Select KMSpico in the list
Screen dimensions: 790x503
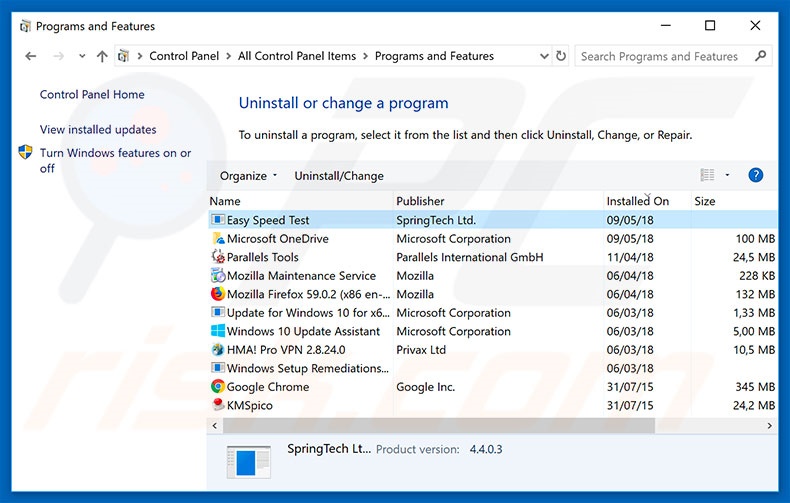point(249,405)
